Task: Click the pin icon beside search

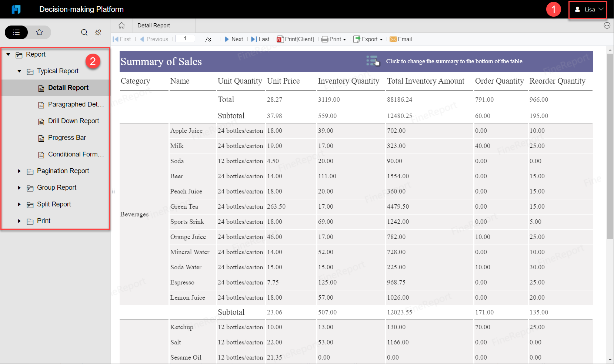Action: 98,33
